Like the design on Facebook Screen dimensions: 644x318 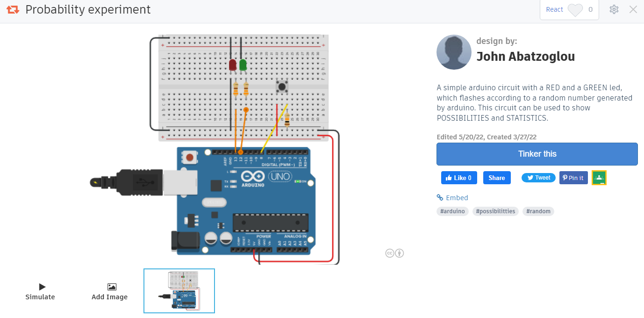pyautogui.click(x=458, y=178)
